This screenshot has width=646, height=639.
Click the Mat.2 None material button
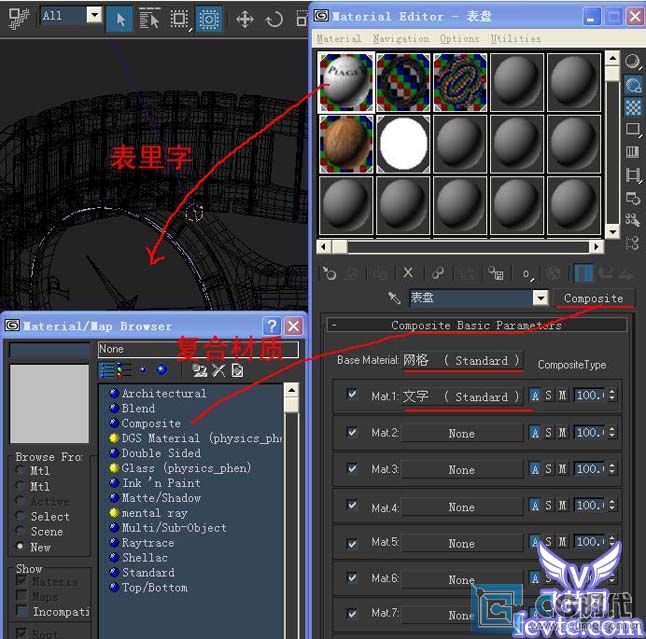(x=461, y=433)
